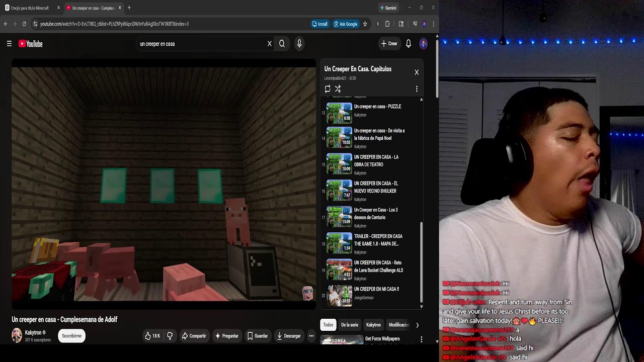Reload the current page
644x362 pixels.
[24, 24]
